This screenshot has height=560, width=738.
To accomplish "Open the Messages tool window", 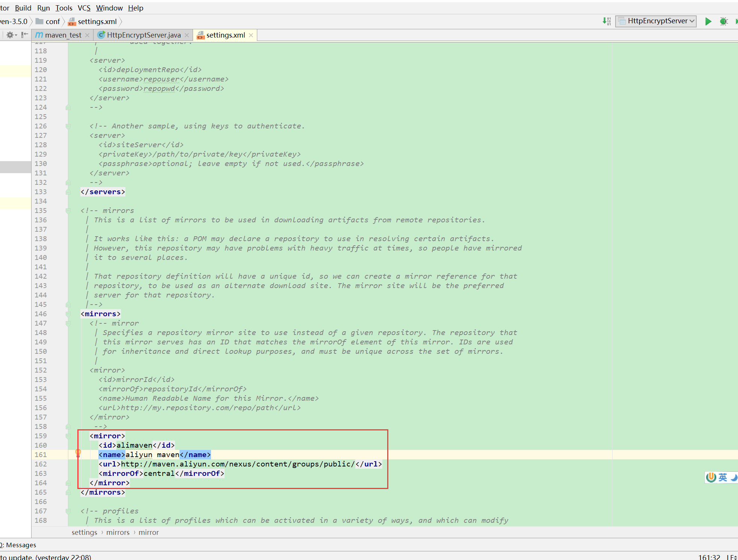I will click(21, 545).
